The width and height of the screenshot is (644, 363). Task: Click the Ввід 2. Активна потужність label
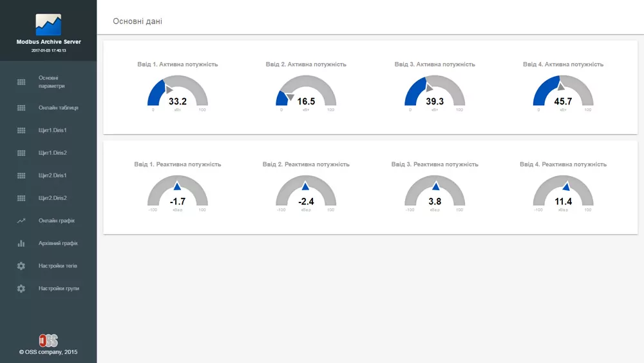tap(306, 64)
